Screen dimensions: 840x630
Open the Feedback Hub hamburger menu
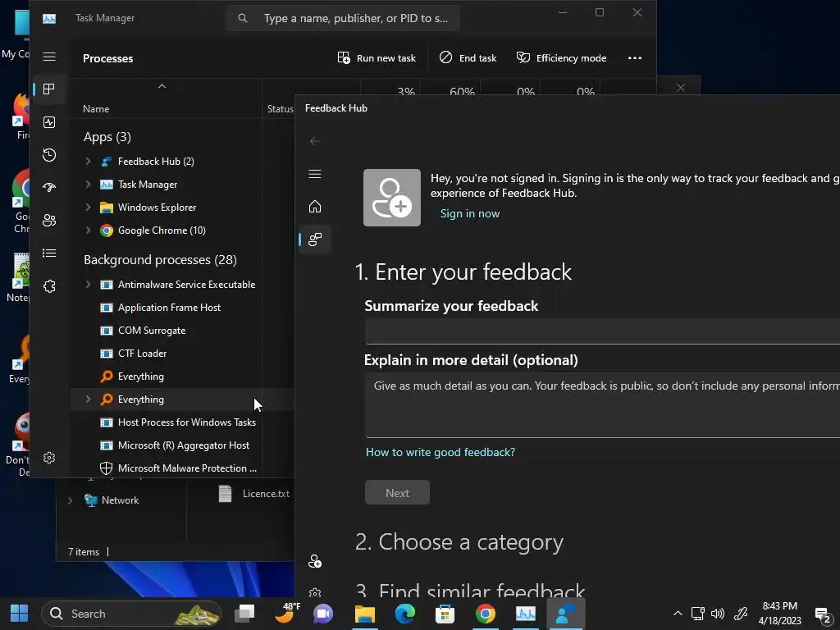click(x=315, y=174)
